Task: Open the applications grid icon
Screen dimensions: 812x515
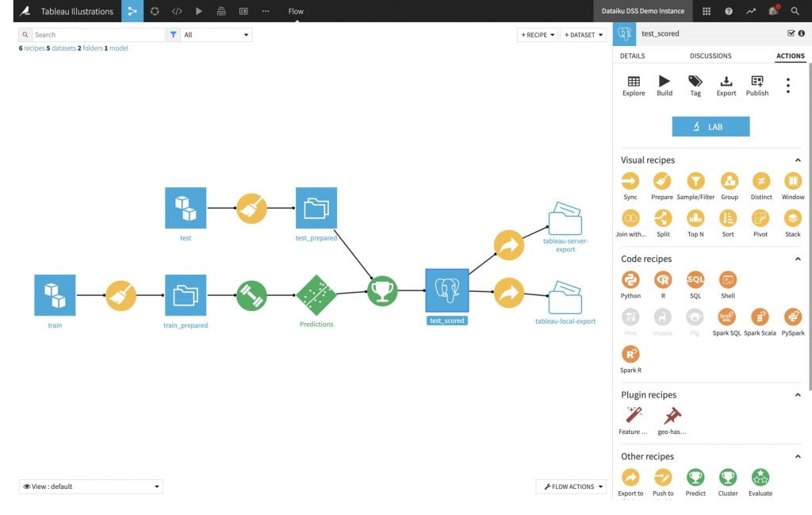Action: click(707, 11)
